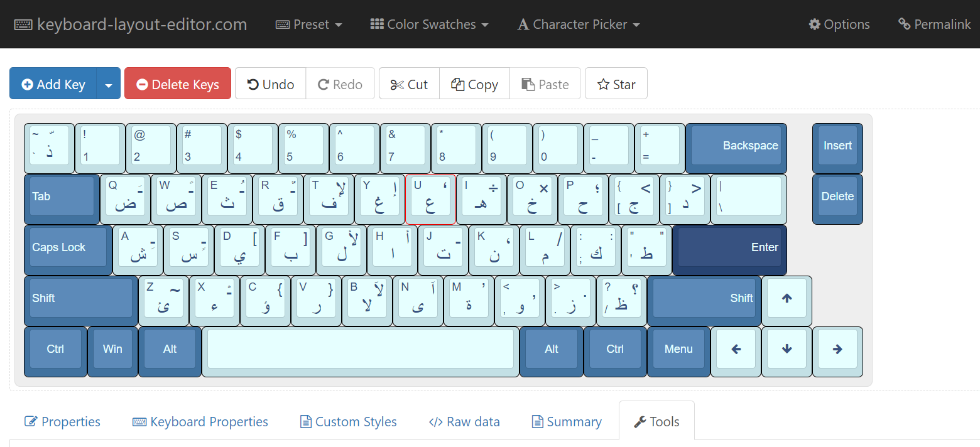Open the Character Picker dropdown

578,24
